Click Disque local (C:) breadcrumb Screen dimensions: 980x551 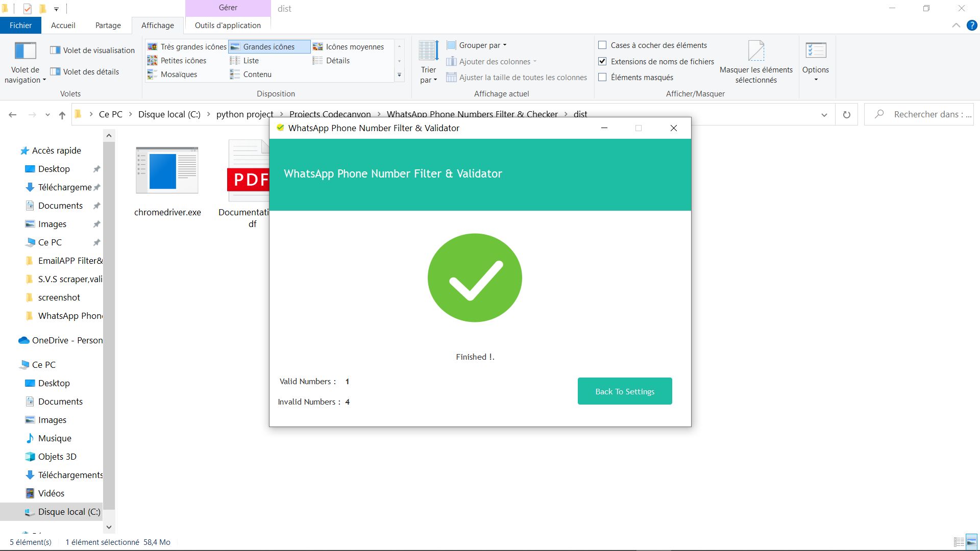point(169,114)
